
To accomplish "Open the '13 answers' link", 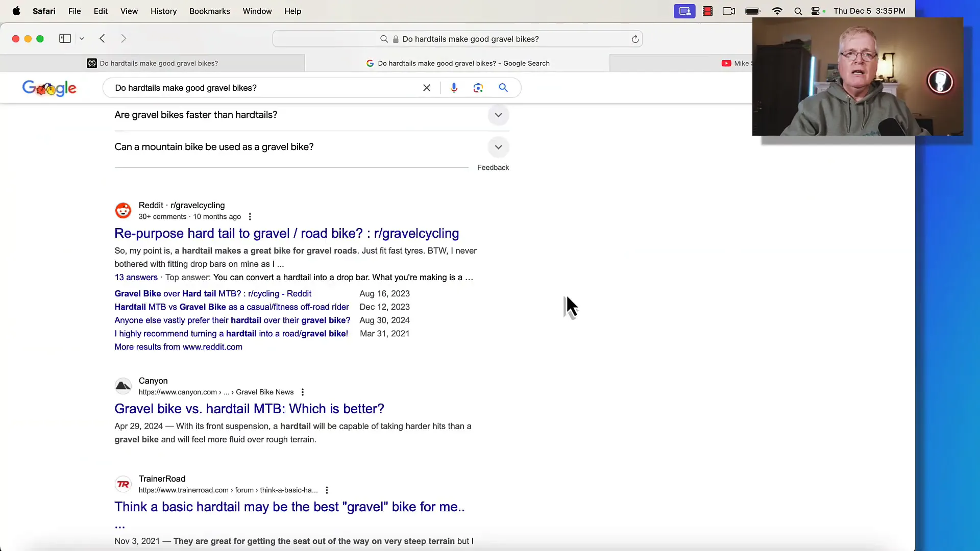I will (136, 277).
